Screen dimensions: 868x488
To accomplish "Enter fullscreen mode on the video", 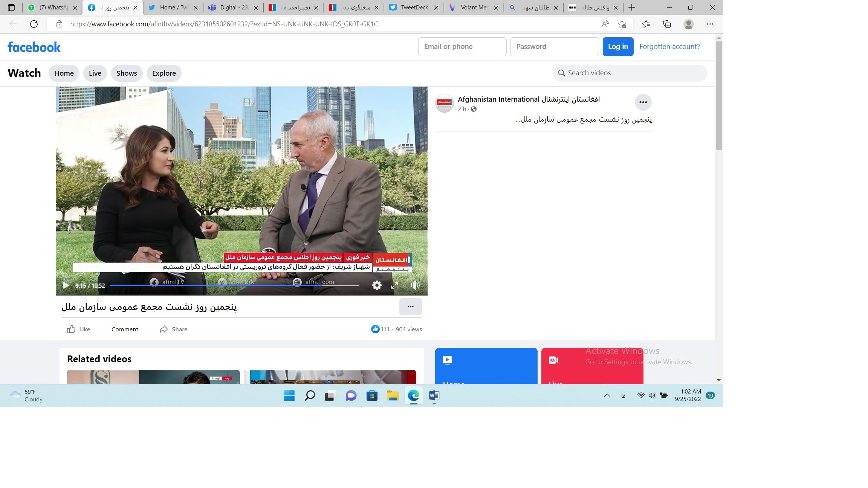I will tap(394, 285).
